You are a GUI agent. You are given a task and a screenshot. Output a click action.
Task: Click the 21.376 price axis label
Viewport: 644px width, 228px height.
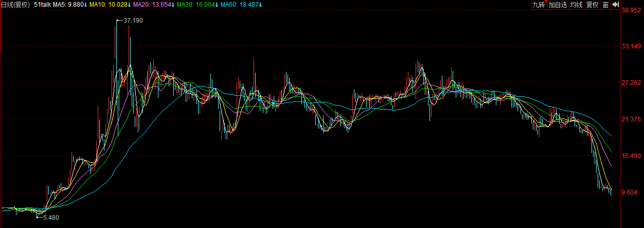point(631,119)
